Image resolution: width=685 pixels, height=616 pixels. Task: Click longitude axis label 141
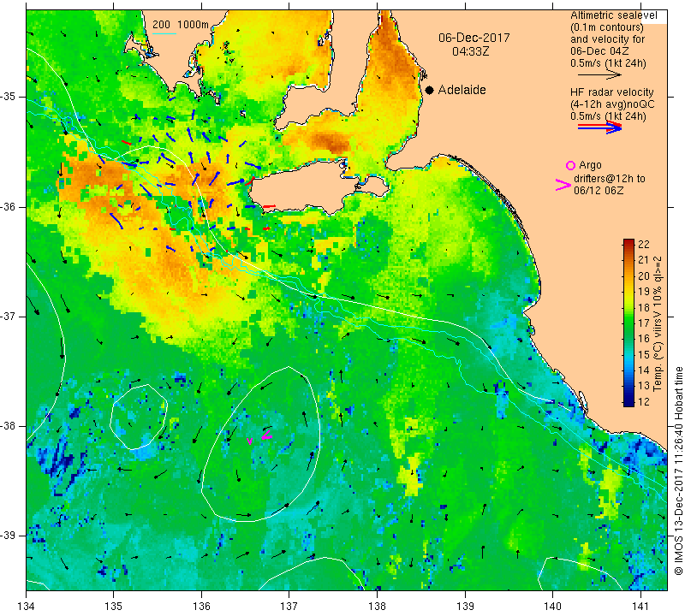pos(640,606)
